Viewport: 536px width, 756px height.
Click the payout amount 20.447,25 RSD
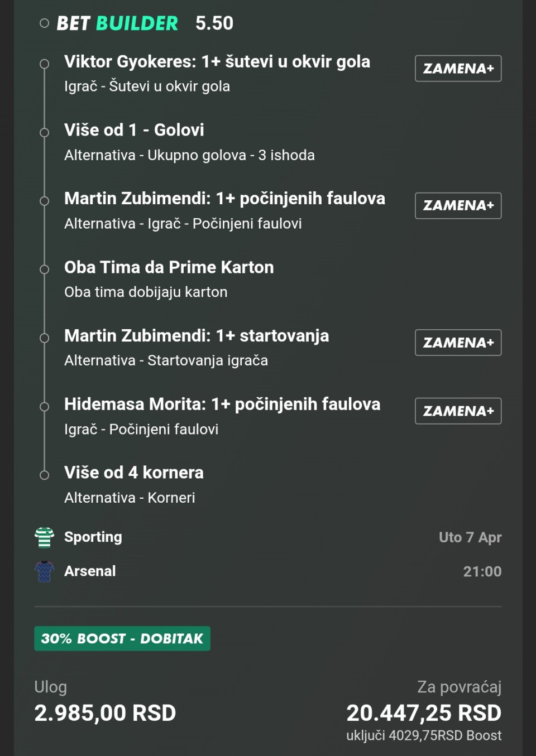tap(424, 712)
